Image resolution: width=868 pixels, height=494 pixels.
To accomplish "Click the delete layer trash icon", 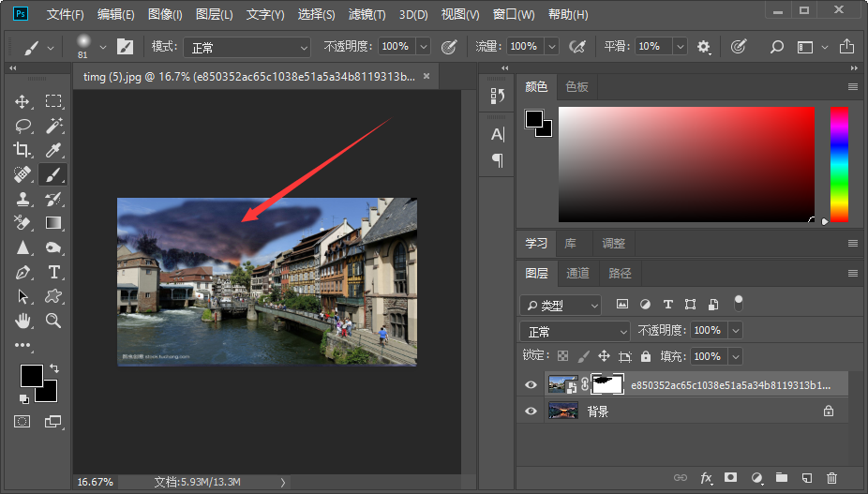I will (x=831, y=478).
